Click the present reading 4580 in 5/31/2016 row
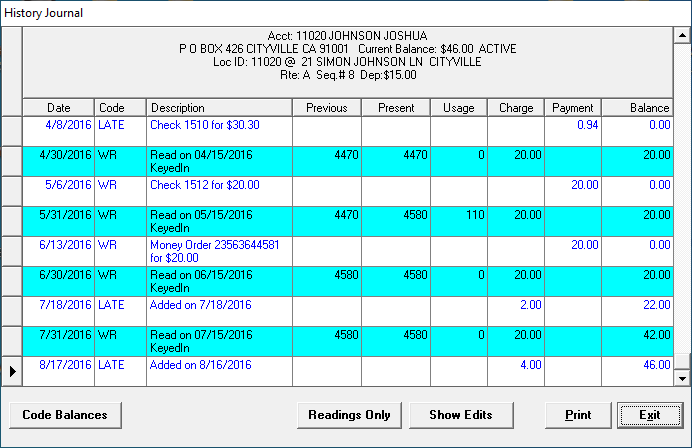This screenshot has width=692, height=448. (x=415, y=215)
